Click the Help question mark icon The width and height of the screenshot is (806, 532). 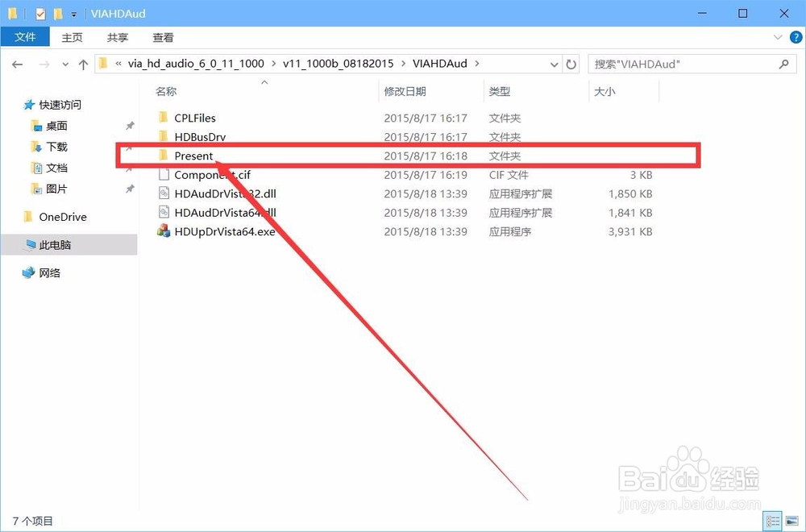(x=796, y=37)
